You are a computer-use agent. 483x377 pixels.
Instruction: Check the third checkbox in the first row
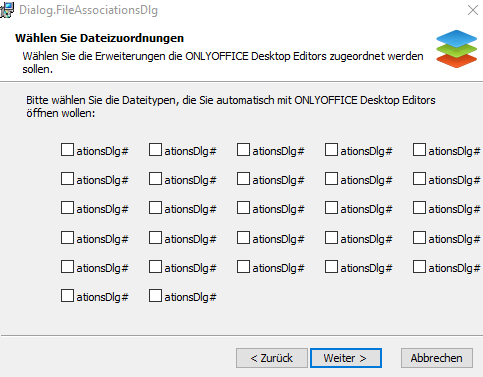(x=243, y=150)
